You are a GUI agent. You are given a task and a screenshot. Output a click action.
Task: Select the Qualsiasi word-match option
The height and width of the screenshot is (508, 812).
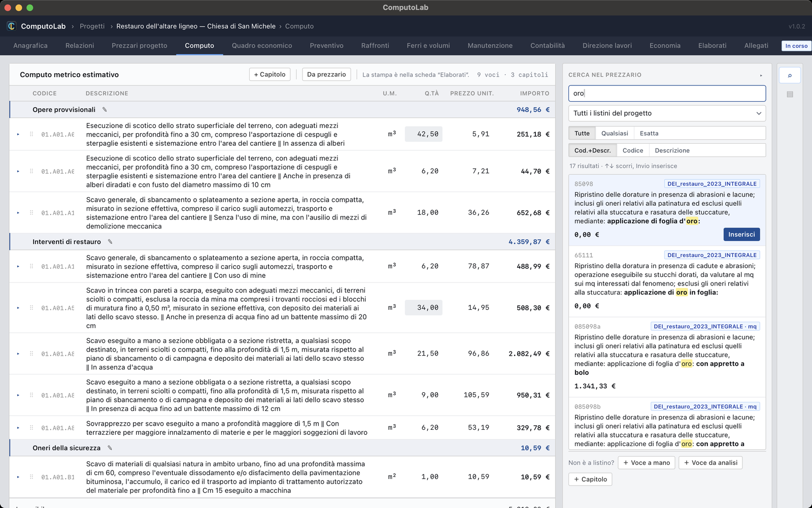click(615, 133)
